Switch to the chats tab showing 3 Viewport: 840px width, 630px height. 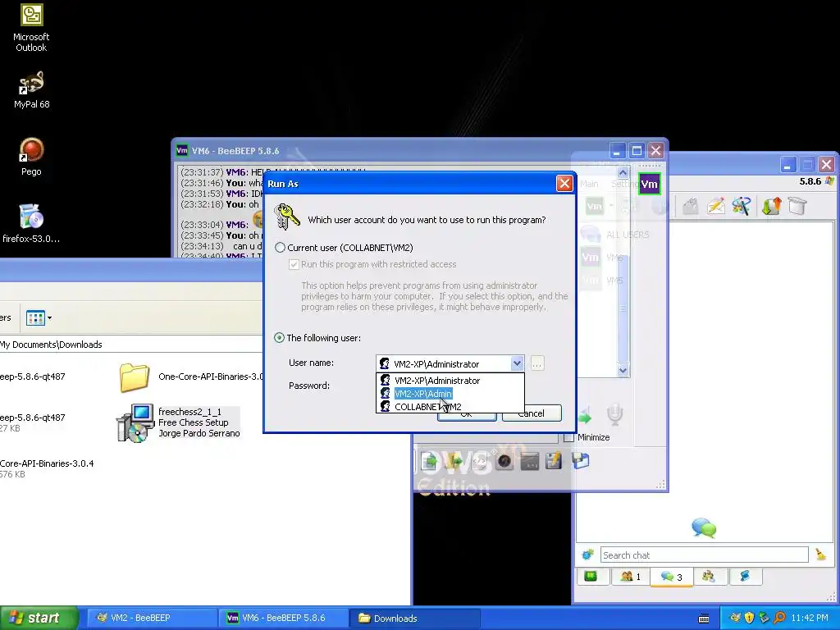pyautogui.click(x=671, y=577)
